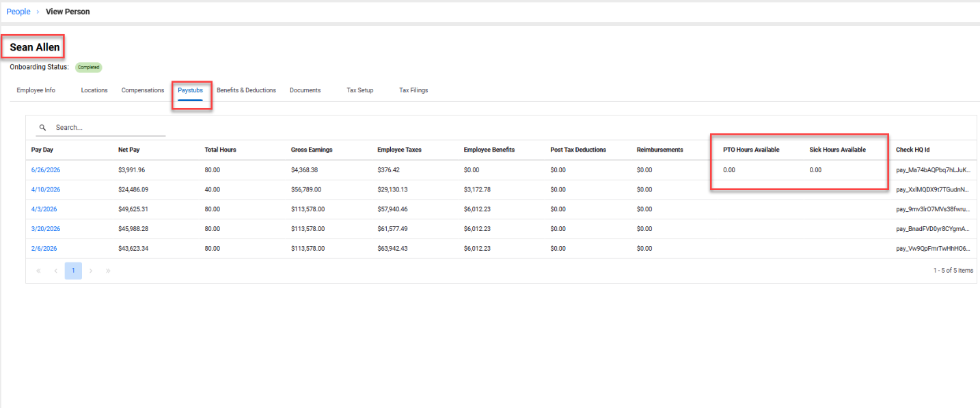Click Check HQ Id pay_Ma74bAQPbq7hLJuK

point(932,169)
